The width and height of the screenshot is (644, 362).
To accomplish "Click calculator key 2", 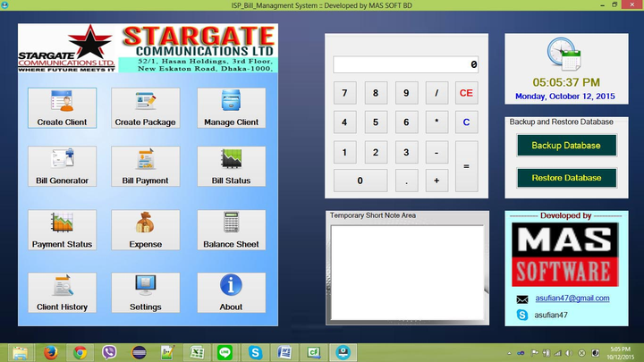I will click(x=376, y=152).
